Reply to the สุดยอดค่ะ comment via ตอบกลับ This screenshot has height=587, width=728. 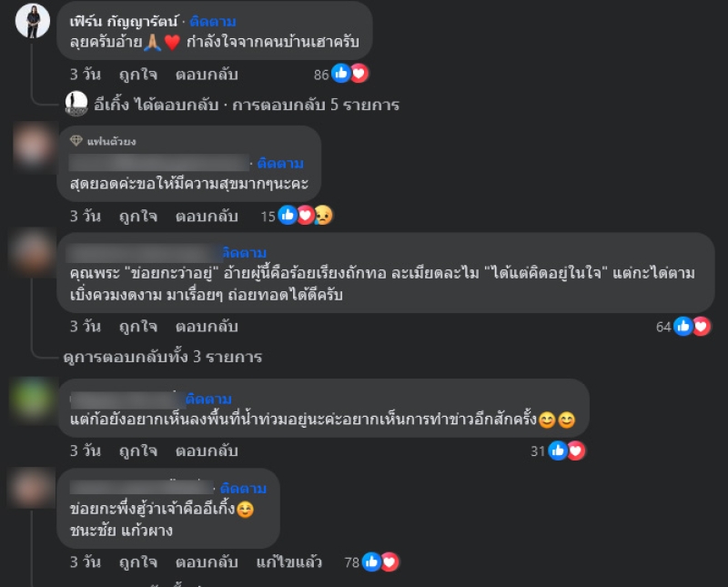(207, 216)
